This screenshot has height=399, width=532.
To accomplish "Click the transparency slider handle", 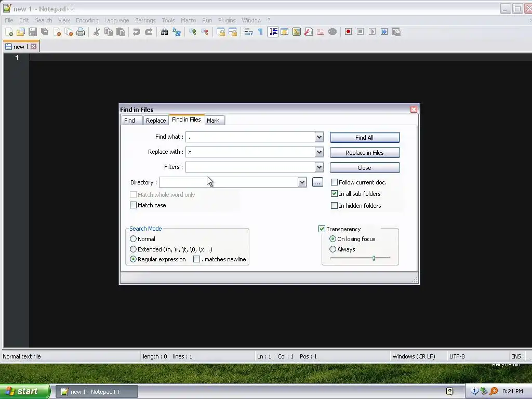I will 374,258.
